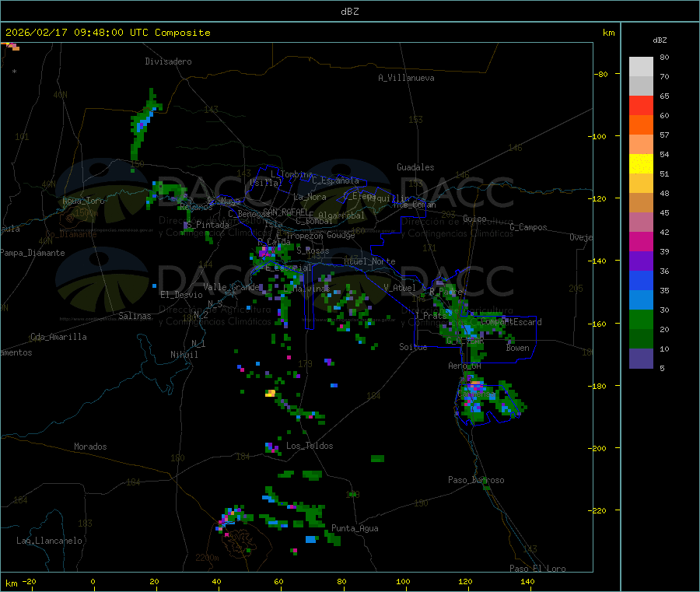Click the El_Desvio map label
This screenshot has width=700, height=592.
182,295
